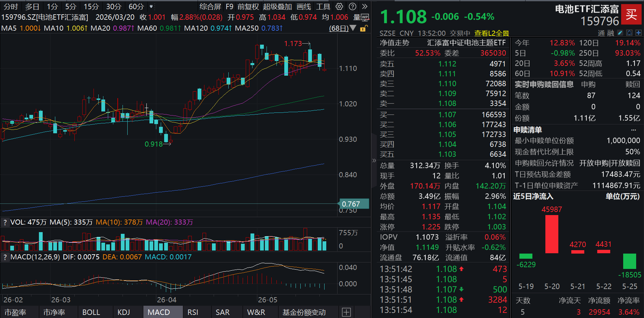644x318 pixels.
Task: Click the question mark beside MACD(12,26,9)
Action: coord(5,257)
